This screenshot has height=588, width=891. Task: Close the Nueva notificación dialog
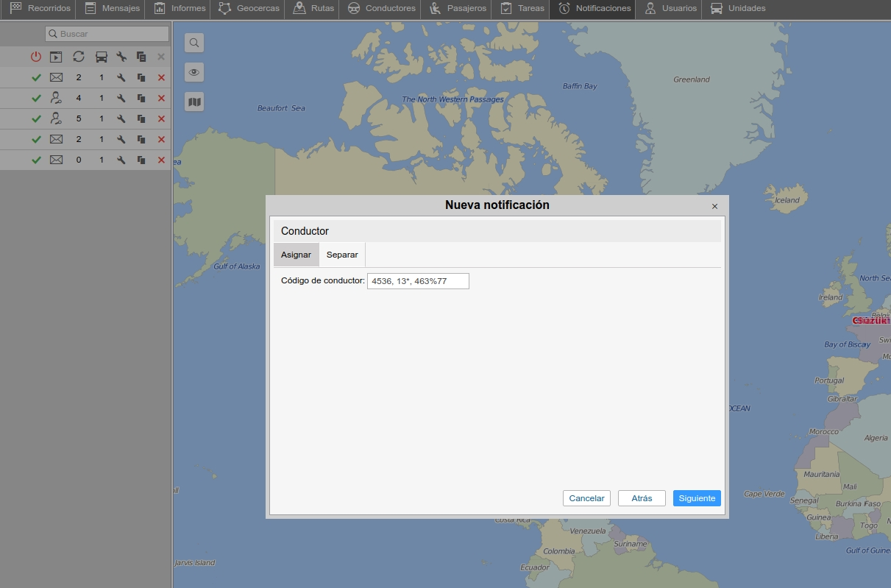pos(714,206)
